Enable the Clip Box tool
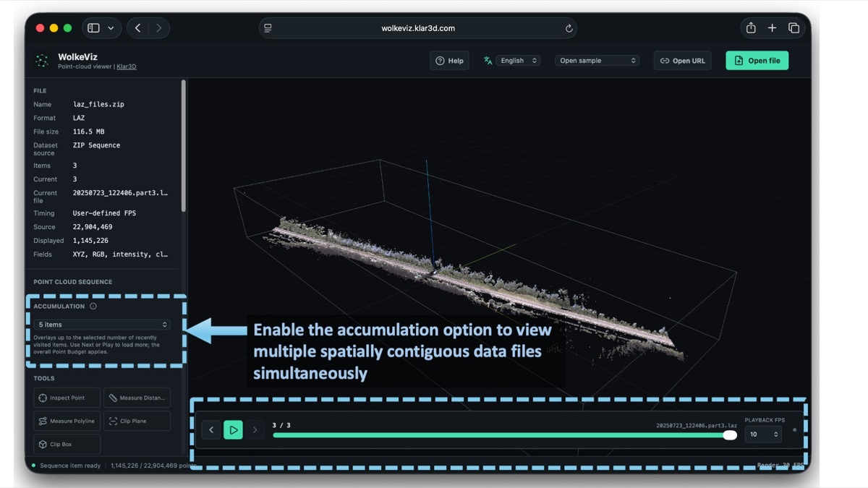The image size is (868, 488). (67, 444)
